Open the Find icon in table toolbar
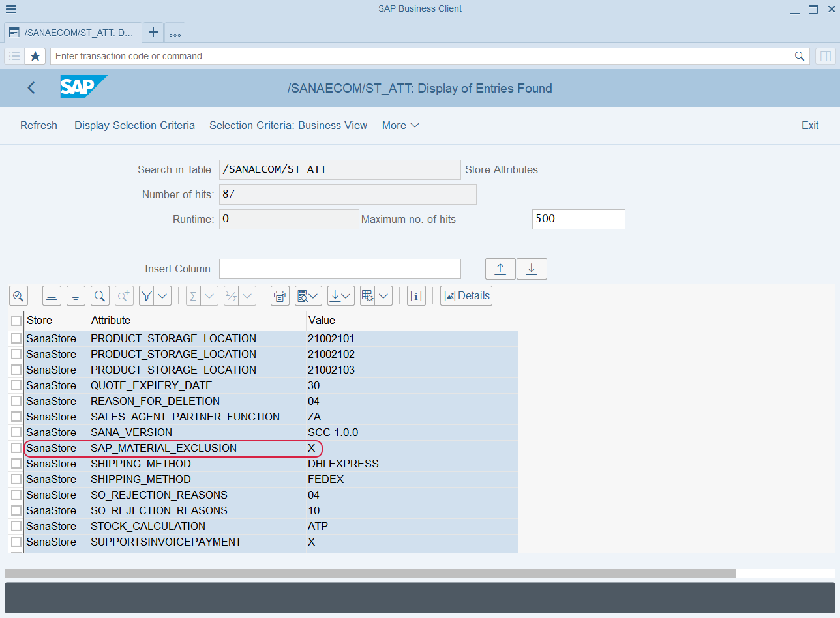Image resolution: width=840 pixels, height=618 pixels. [100, 296]
